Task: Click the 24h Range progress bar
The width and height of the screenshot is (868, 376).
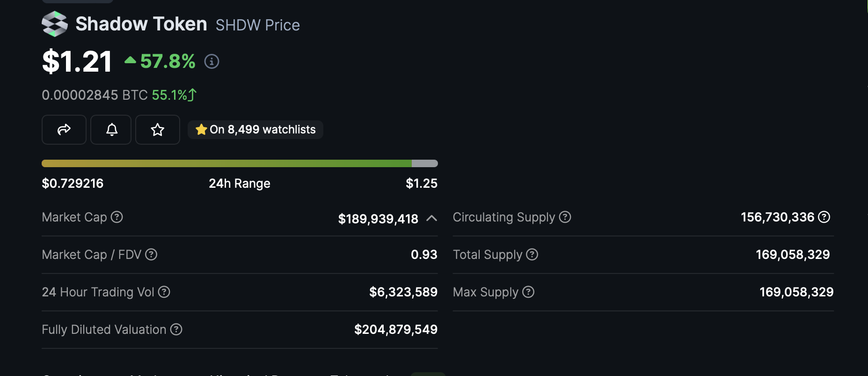Action: (240, 163)
